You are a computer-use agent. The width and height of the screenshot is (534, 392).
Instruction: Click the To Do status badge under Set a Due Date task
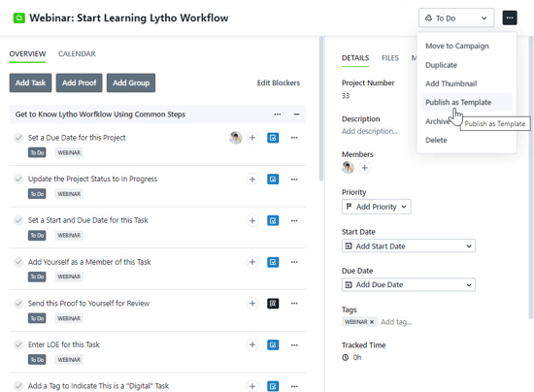[x=37, y=152]
